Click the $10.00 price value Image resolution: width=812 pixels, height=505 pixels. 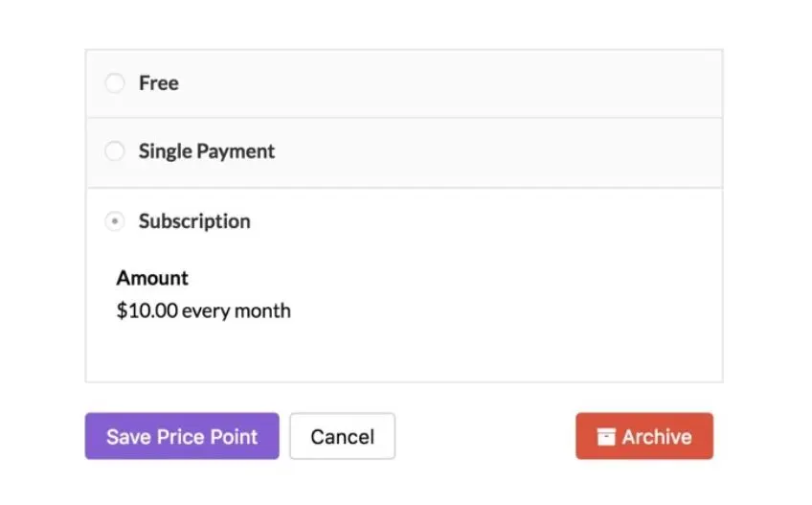pos(147,310)
